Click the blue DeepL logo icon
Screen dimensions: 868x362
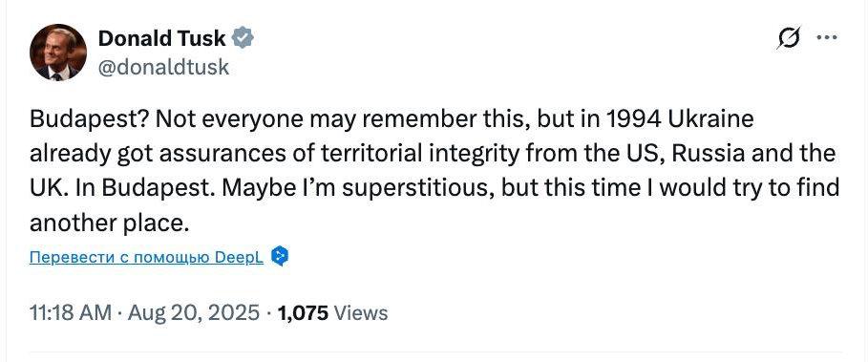click(x=280, y=256)
